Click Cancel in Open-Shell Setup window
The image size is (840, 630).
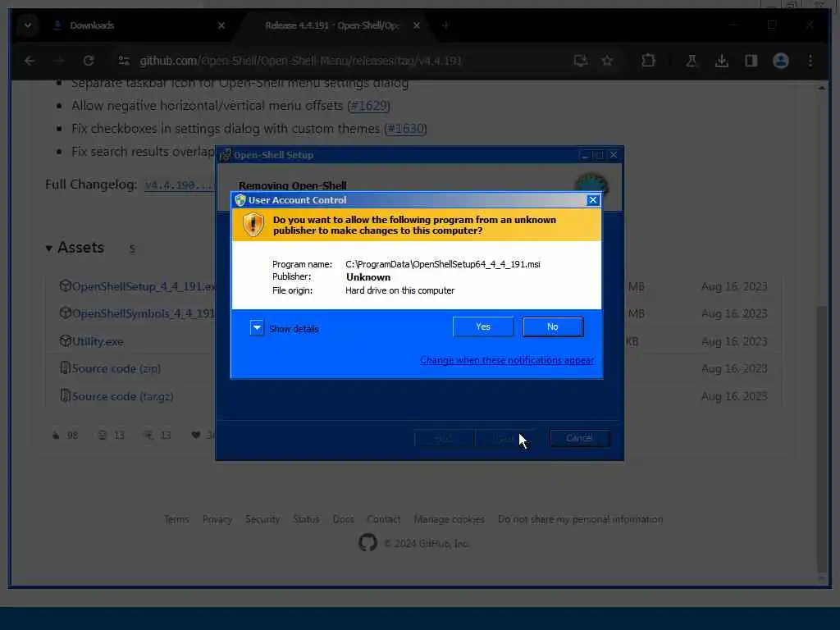pos(579,438)
